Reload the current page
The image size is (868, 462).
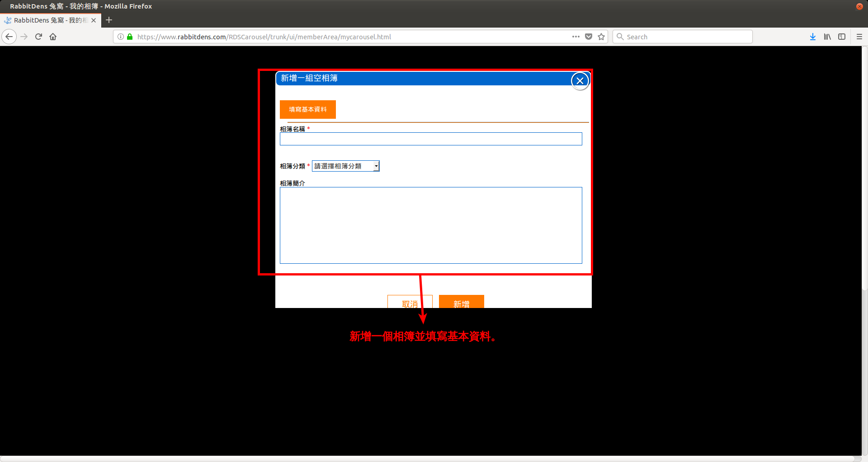click(38, 37)
